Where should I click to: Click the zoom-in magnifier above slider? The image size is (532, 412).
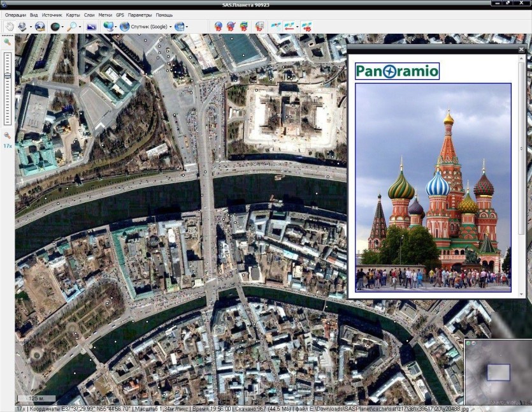coord(7,42)
